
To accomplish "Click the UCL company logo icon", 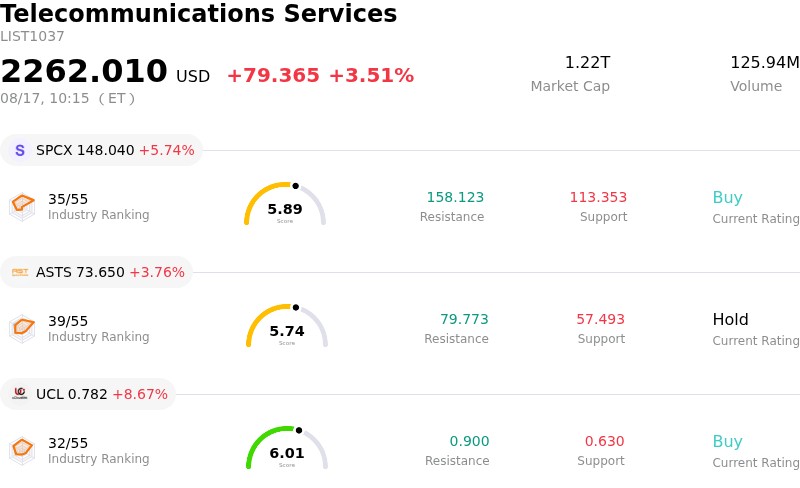I will pos(20,394).
